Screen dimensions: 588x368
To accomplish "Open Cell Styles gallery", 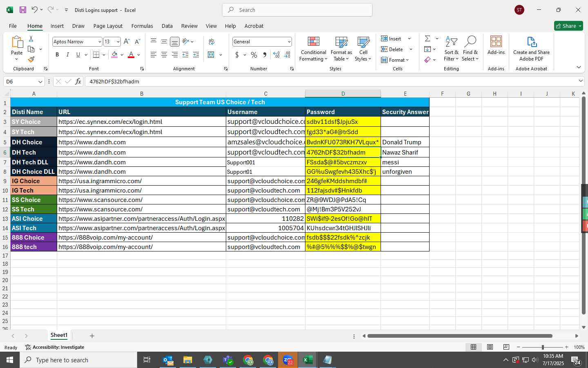I will 363,49.
